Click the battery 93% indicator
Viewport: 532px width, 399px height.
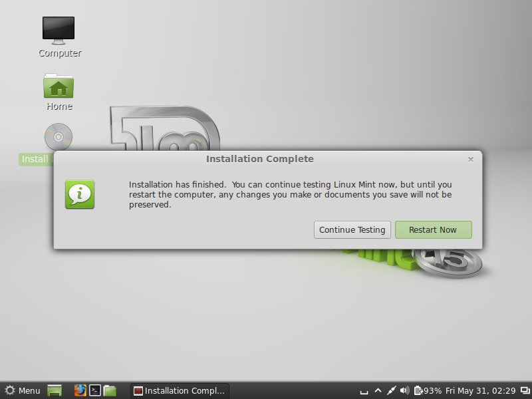click(427, 390)
